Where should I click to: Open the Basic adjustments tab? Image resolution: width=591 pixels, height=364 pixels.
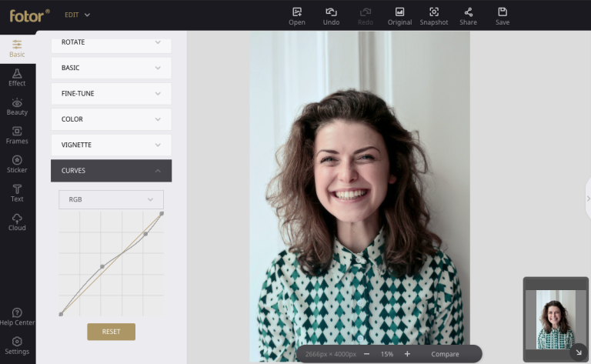(18, 48)
